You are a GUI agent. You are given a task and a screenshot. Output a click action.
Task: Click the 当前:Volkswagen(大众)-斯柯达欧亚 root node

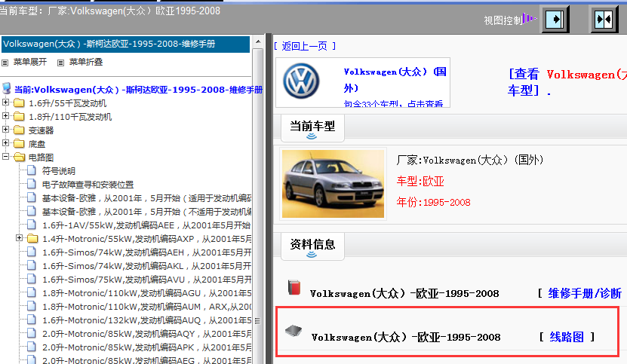click(x=138, y=90)
